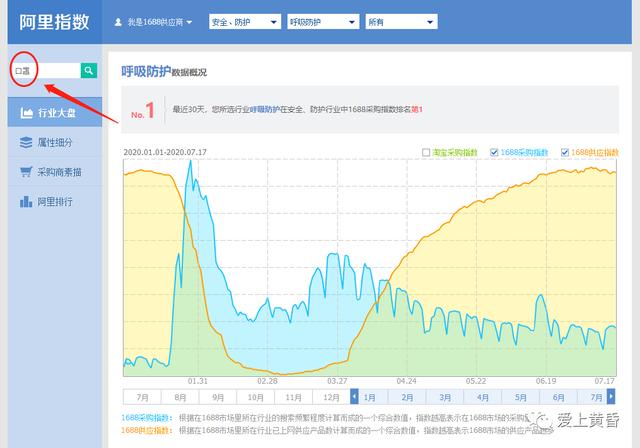Click the orange 1688供应指数 explanation label
This screenshot has height=448, width=640.
[x=147, y=430]
